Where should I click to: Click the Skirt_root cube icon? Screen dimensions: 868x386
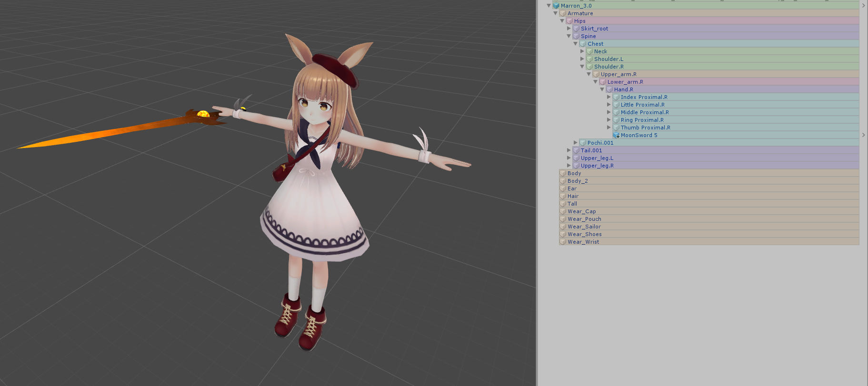tap(576, 29)
